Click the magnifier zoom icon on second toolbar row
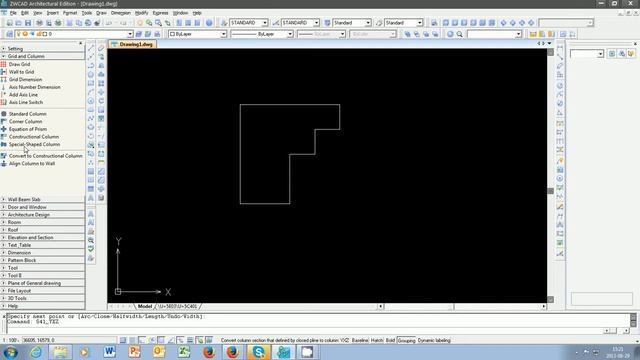The height and width of the screenshot is (360, 640). coord(460,34)
